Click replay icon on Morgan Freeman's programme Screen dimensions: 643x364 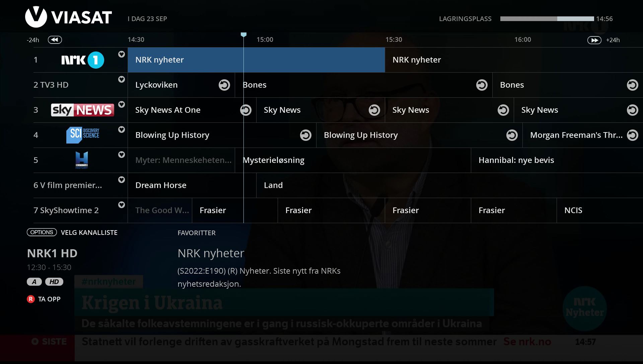632,135
